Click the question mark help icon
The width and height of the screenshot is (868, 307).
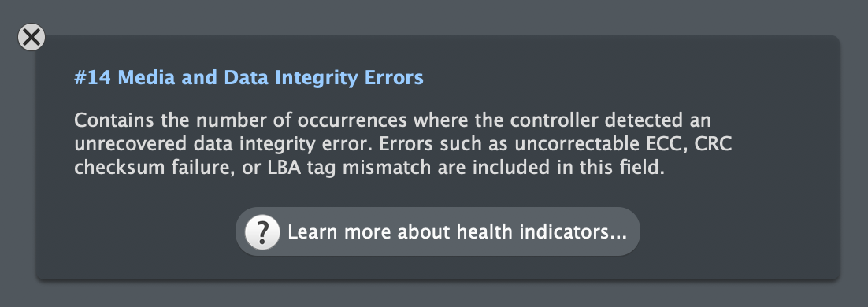262,231
